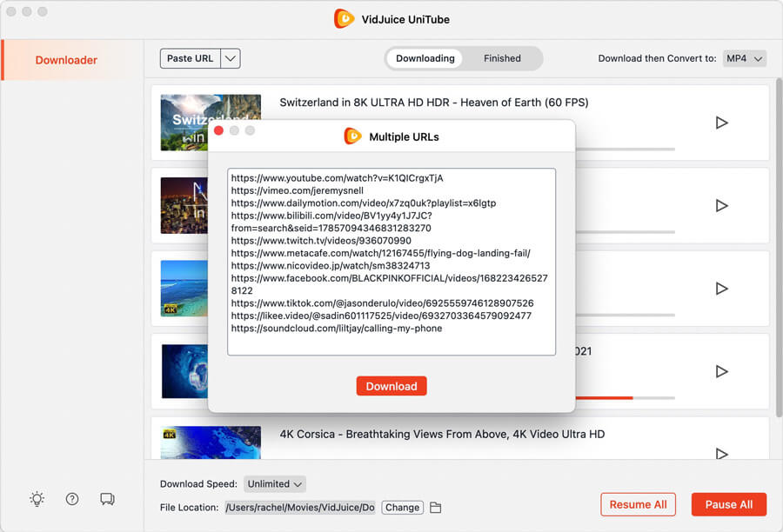The height and width of the screenshot is (532, 783).
Task: Click the Pause All button
Action: pos(728,504)
